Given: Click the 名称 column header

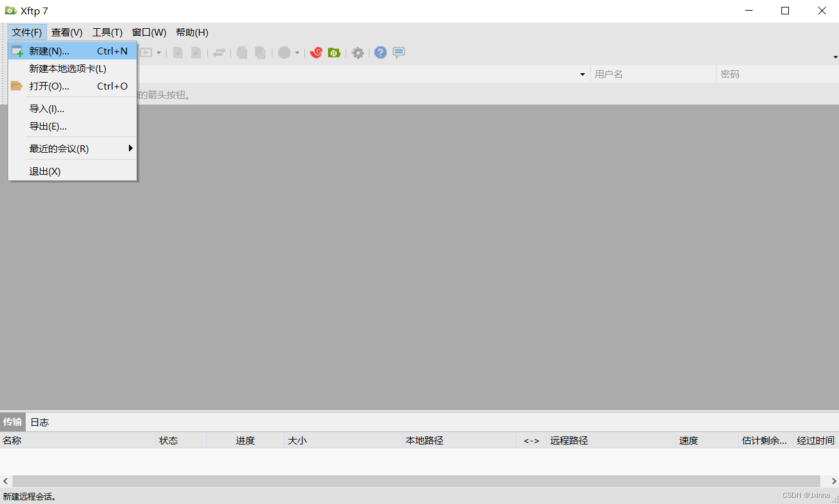Looking at the screenshot, I should (78, 441).
